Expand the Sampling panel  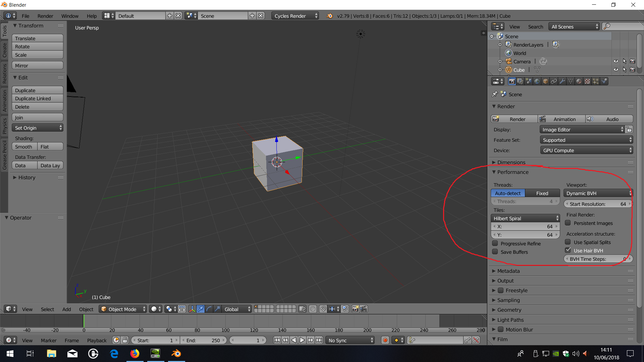click(x=508, y=300)
